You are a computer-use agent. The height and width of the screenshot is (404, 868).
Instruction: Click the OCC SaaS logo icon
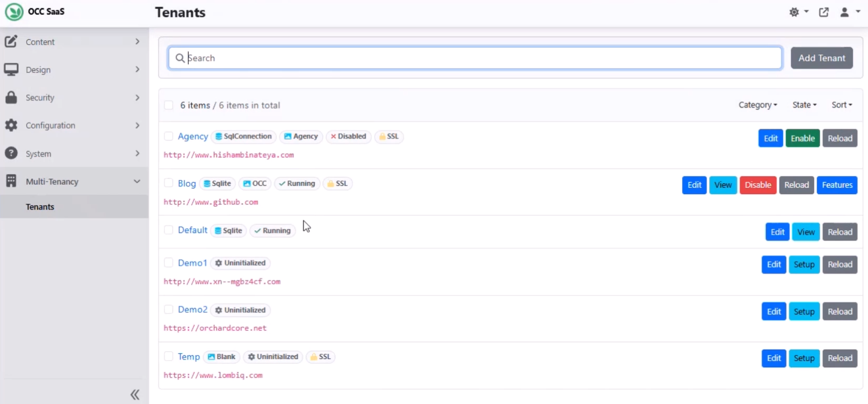click(x=14, y=12)
